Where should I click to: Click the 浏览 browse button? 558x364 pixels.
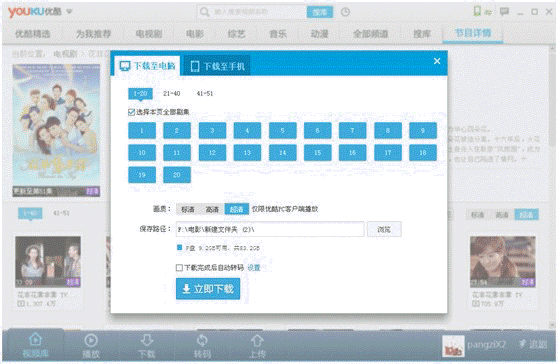[384, 230]
